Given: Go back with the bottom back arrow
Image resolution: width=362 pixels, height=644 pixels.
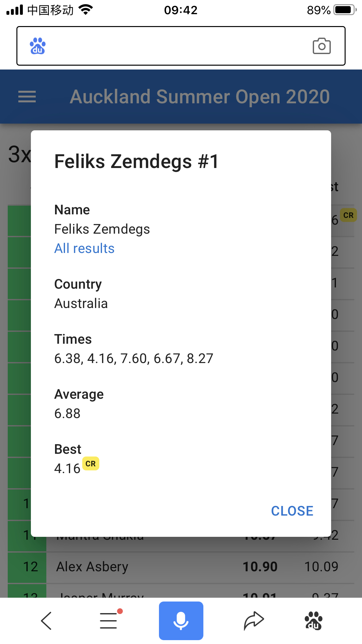Looking at the screenshot, I should [46, 621].
